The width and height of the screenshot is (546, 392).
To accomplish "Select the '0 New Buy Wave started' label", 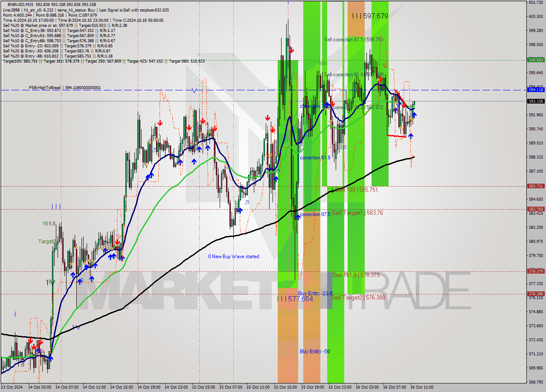I will pyautogui.click(x=234, y=257).
